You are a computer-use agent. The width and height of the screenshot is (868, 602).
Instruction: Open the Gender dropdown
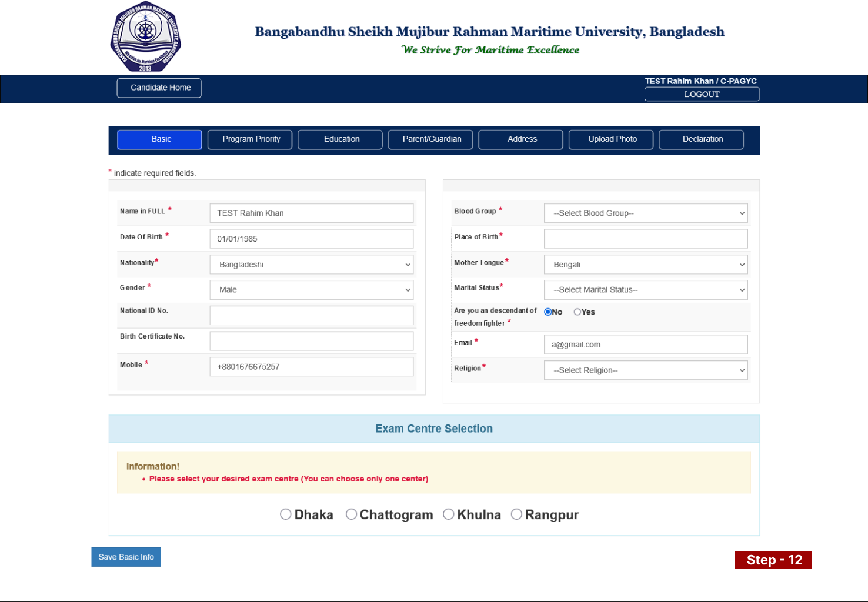(311, 290)
